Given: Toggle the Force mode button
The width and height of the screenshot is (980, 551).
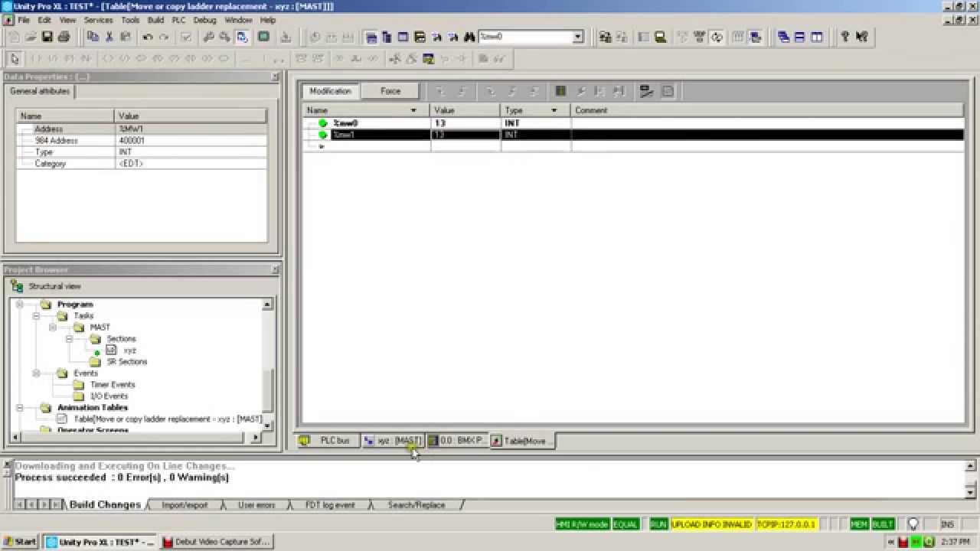Looking at the screenshot, I should 390,91.
